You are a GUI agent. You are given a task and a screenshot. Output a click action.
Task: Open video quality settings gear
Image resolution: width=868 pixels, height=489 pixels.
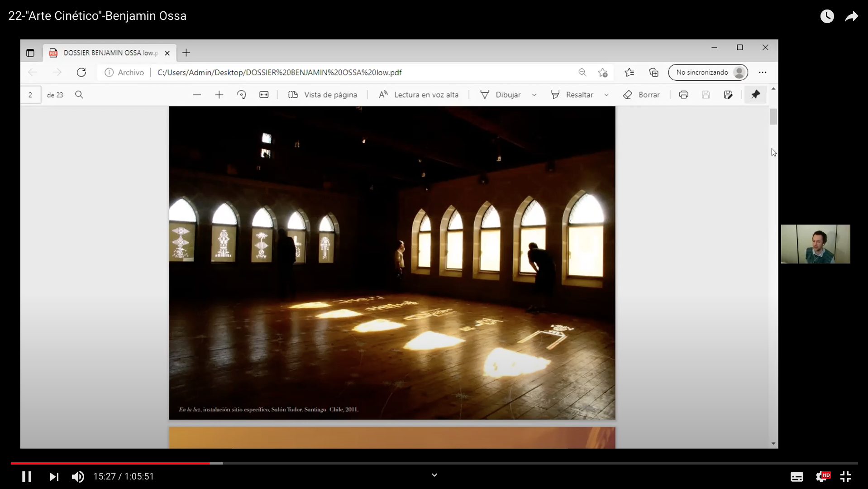pos(821,477)
